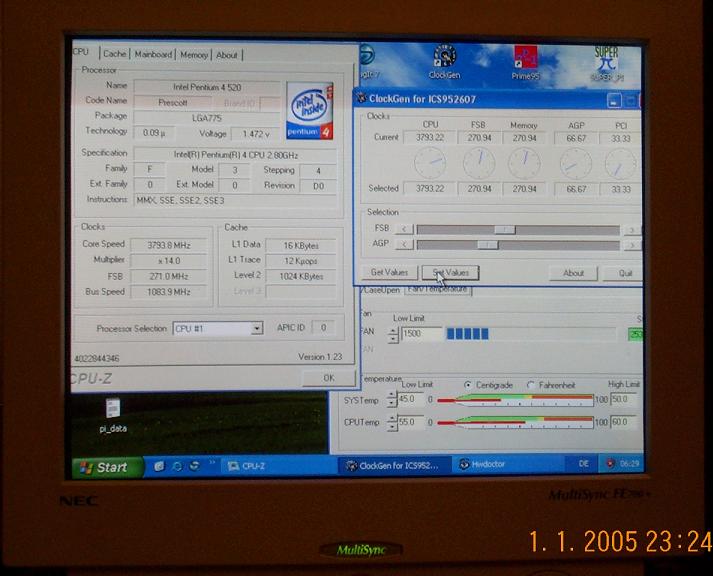This screenshot has width=713, height=576.
Task: Select Fahrenheit radio button in Hmdoctor
Action: click(530, 385)
